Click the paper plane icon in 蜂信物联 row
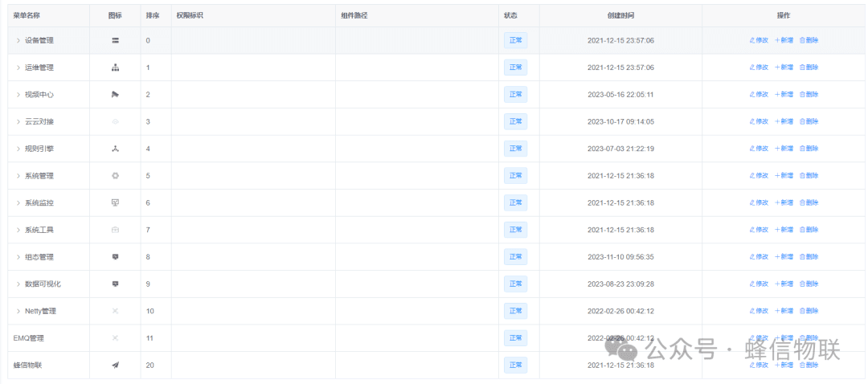The height and width of the screenshot is (384, 868). pyautogui.click(x=115, y=366)
